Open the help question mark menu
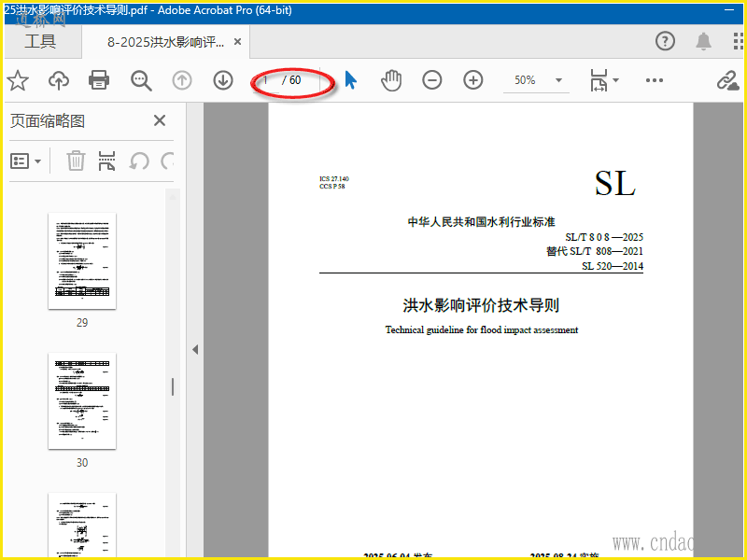This screenshot has width=747, height=560. tap(665, 41)
